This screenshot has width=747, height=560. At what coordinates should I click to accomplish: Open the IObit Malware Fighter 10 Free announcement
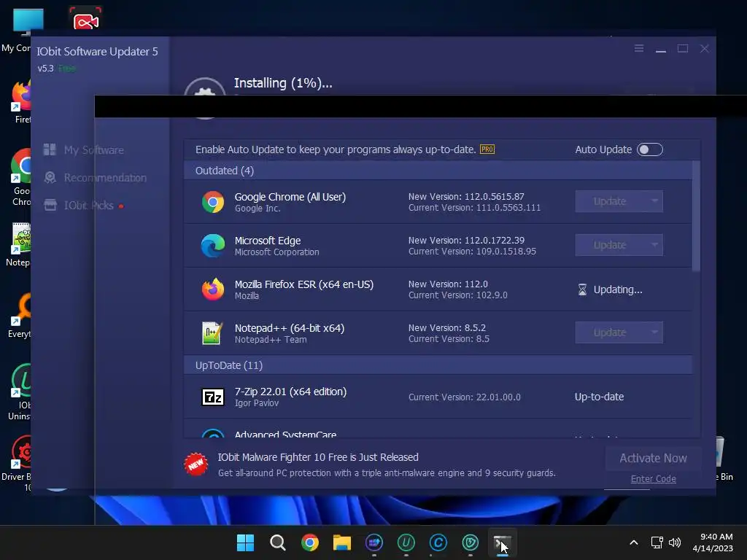[x=318, y=457]
